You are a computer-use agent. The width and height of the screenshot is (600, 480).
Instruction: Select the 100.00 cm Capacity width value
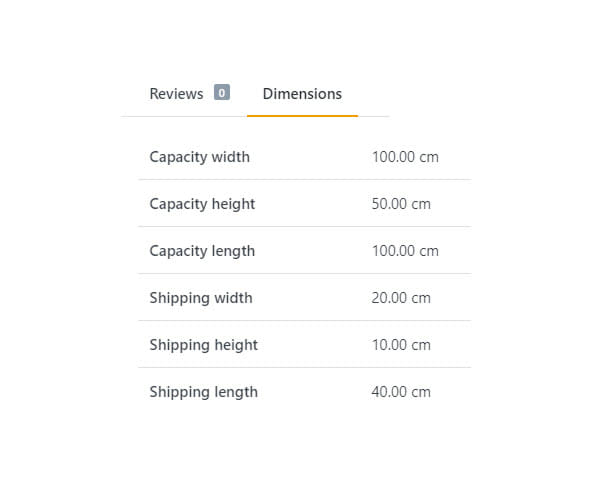coord(405,157)
